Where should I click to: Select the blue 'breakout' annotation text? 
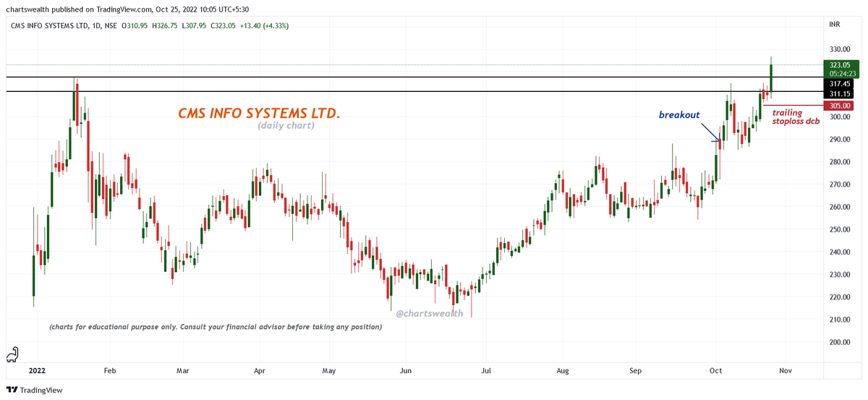click(x=679, y=114)
